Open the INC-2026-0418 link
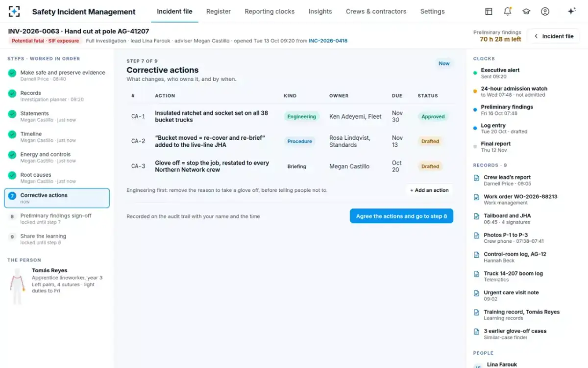The image size is (588, 368). [x=328, y=41]
